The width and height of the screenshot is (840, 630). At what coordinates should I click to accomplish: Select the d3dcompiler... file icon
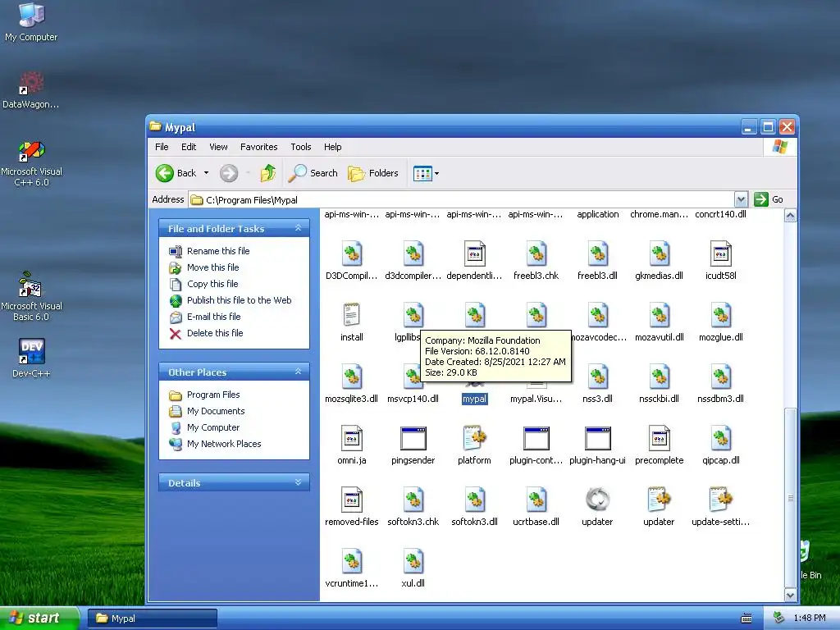tap(413, 253)
